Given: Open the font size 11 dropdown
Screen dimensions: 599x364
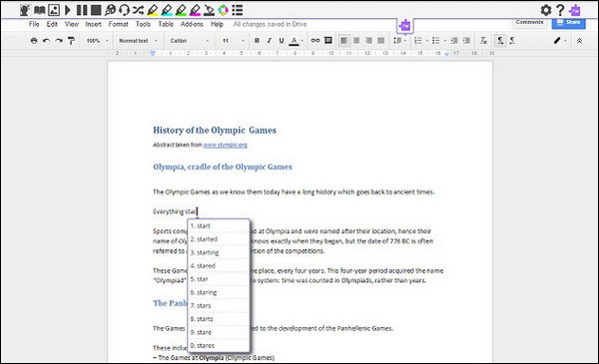Looking at the screenshot, I should pos(233,41).
